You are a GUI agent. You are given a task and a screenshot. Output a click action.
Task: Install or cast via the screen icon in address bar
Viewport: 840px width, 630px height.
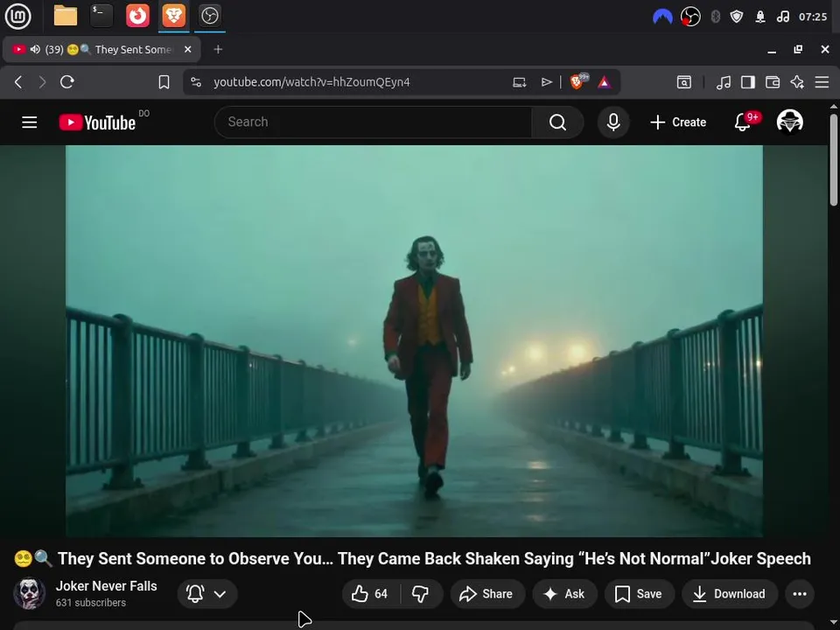point(519,82)
